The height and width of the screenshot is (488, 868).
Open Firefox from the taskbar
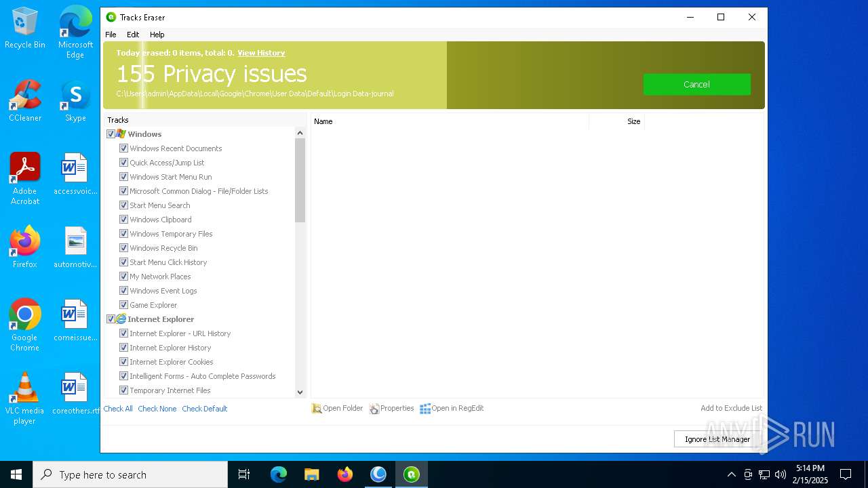pyautogui.click(x=345, y=474)
